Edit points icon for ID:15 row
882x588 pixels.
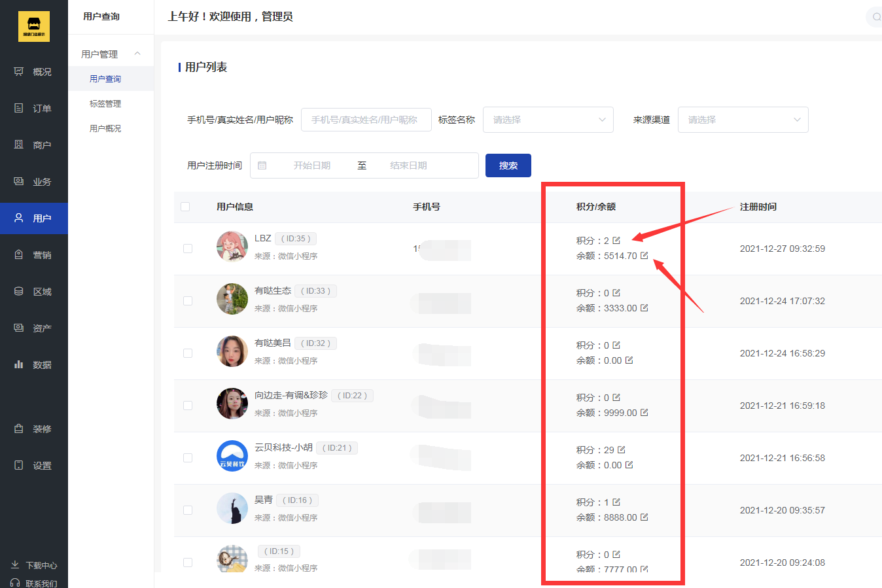click(x=616, y=554)
